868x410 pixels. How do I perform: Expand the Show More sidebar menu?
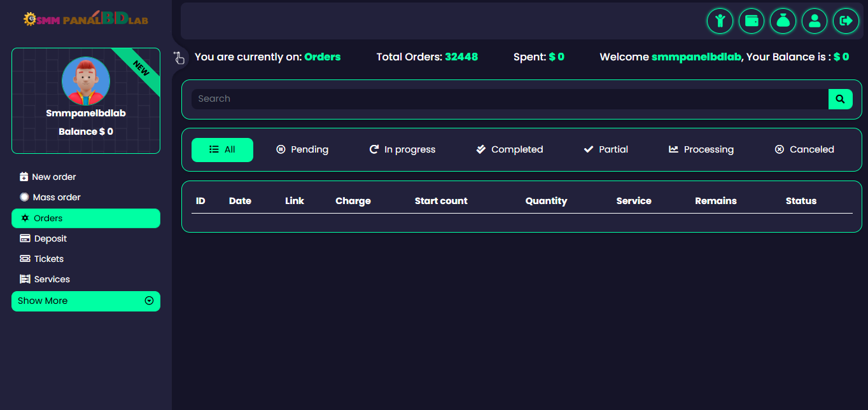tap(86, 301)
